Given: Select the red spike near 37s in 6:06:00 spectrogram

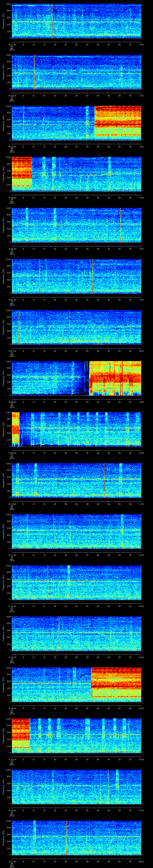Looking at the screenshot, I should [x=92, y=276].
